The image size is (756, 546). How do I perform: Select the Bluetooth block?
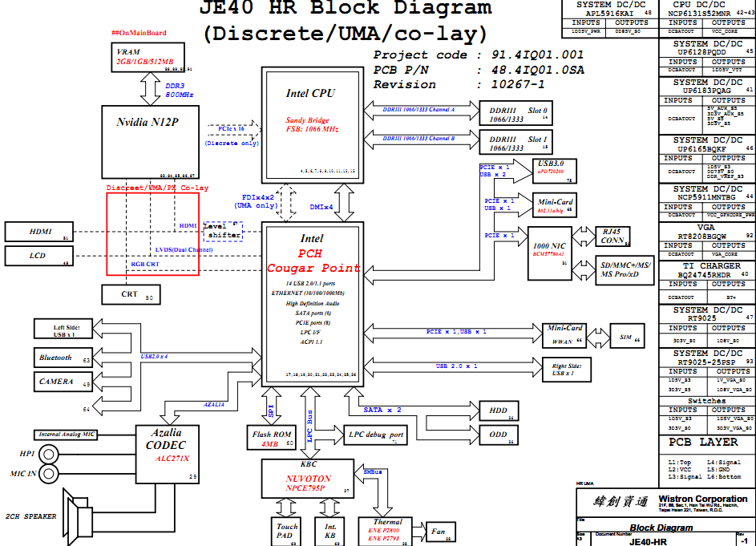pyautogui.click(x=63, y=358)
